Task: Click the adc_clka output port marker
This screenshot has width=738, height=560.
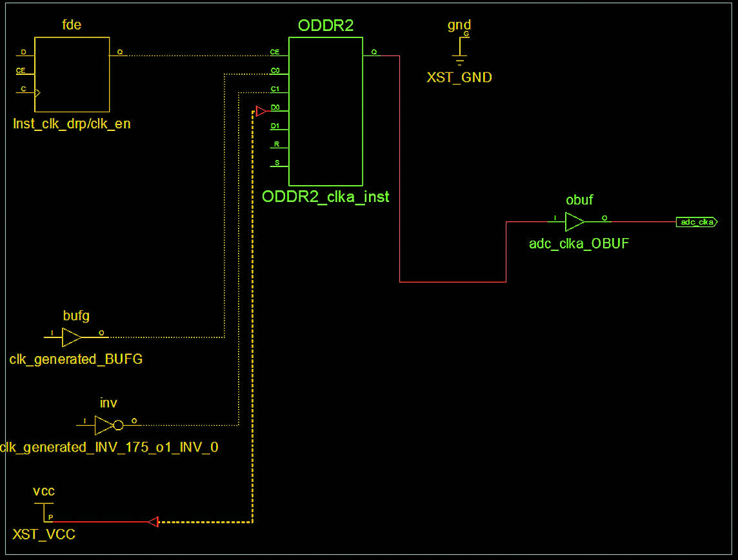Action: 696,222
